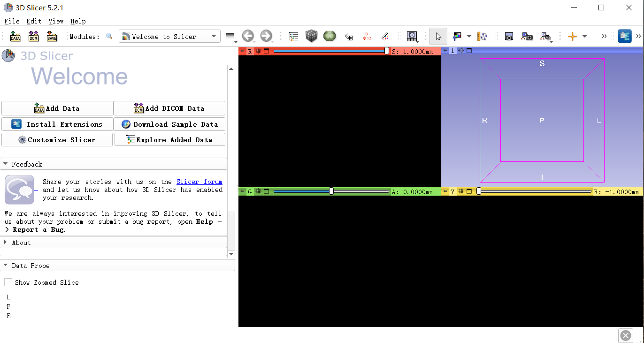The image size is (644, 343).
Task: Enable the Show Zoomed Slice checkbox
Action: point(8,282)
